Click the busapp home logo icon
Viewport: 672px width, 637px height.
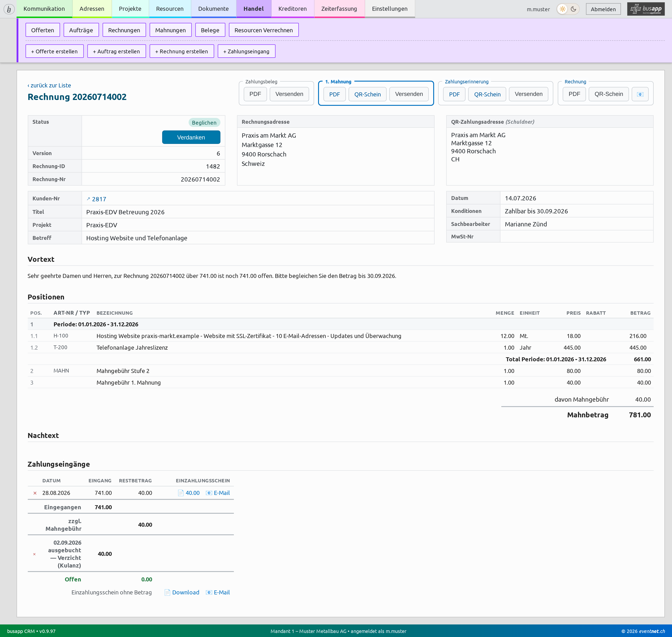pyautogui.click(x=9, y=9)
